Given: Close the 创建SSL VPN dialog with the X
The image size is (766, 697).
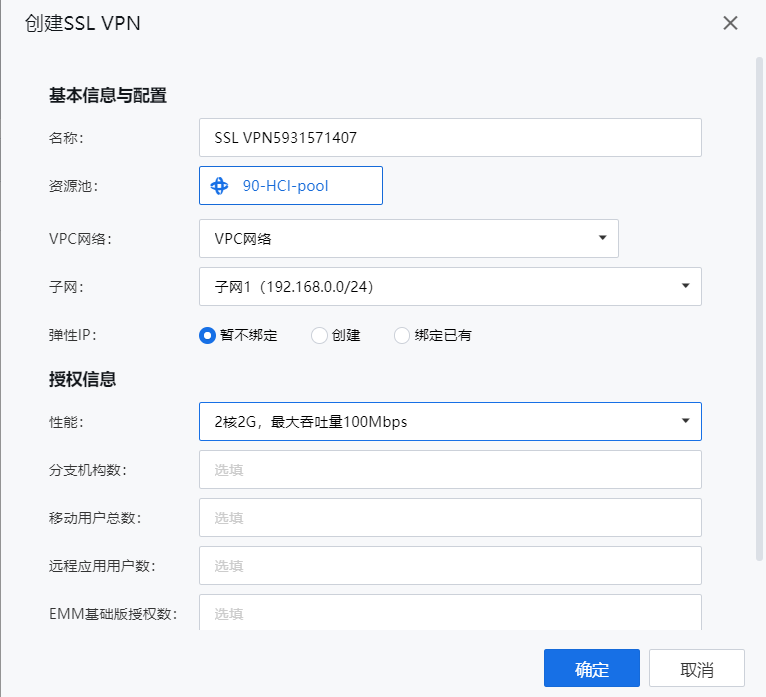Looking at the screenshot, I should 730,23.
